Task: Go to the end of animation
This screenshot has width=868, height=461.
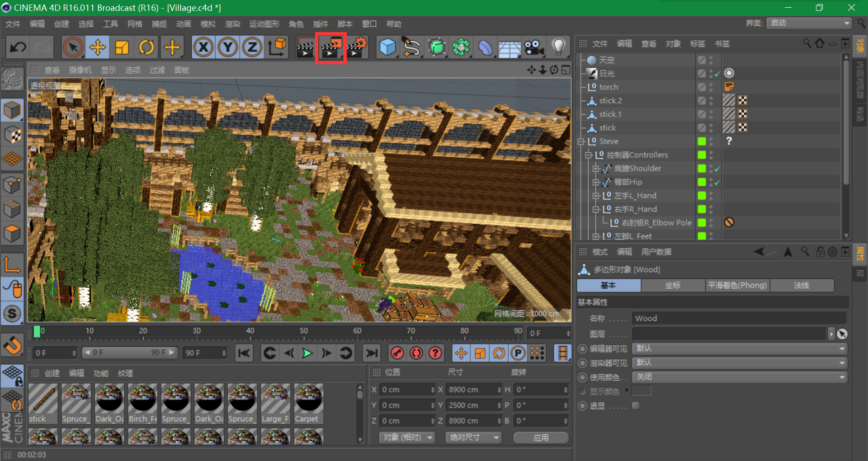Action: (372, 353)
